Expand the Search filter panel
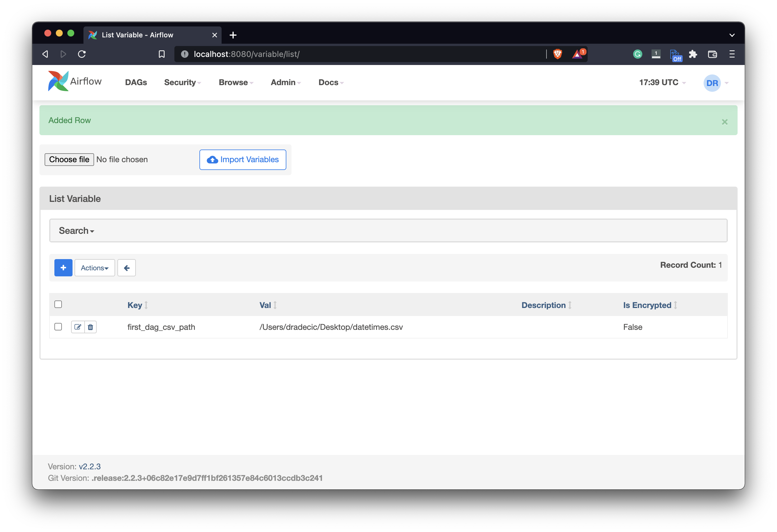Image resolution: width=777 pixels, height=532 pixels. (x=76, y=231)
